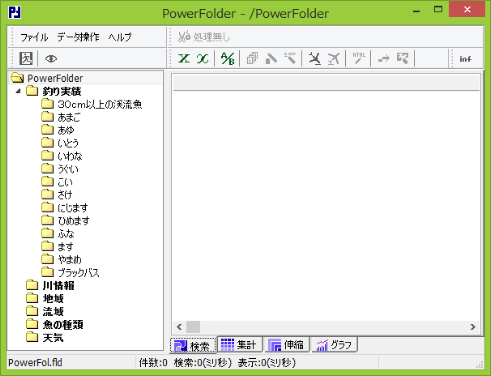491x376 pixels.
Task: Switch to the 伸縮 tab
Action: pos(287,344)
